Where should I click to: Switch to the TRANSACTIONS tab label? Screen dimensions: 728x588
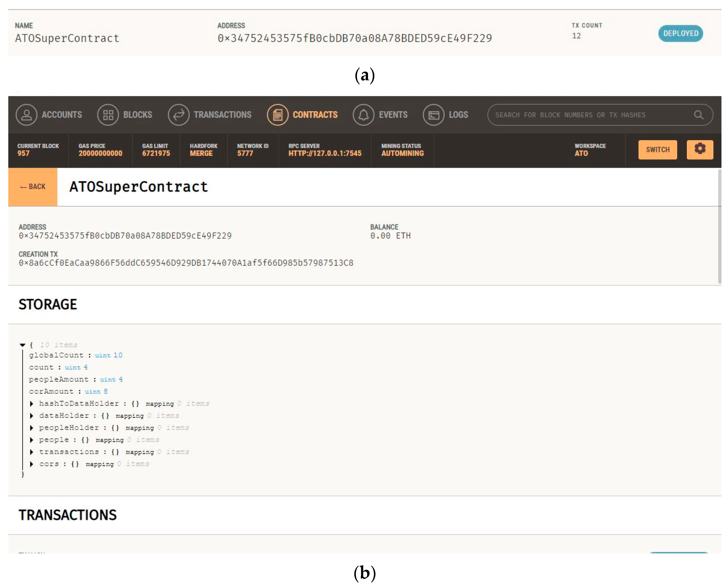coord(222,115)
